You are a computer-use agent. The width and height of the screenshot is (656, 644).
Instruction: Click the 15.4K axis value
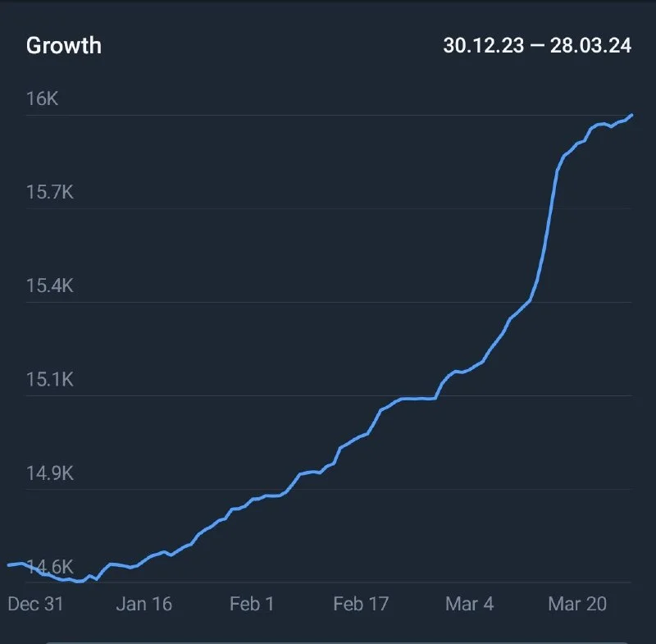coord(50,286)
